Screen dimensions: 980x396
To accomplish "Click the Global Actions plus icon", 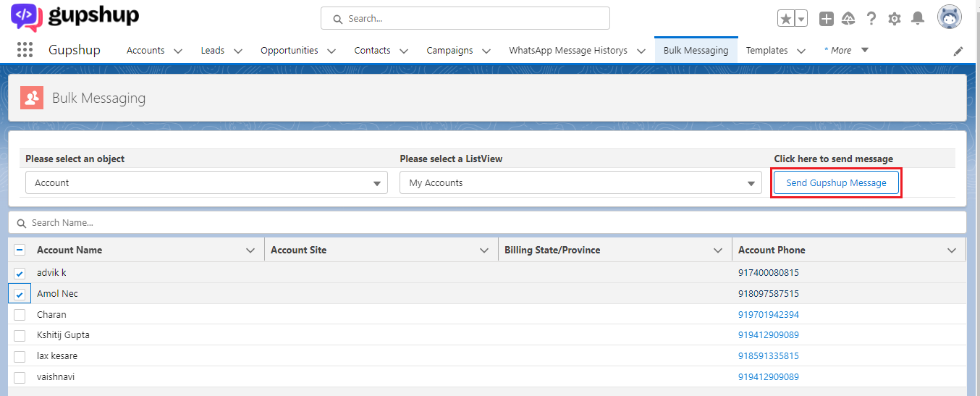I will coord(826,19).
